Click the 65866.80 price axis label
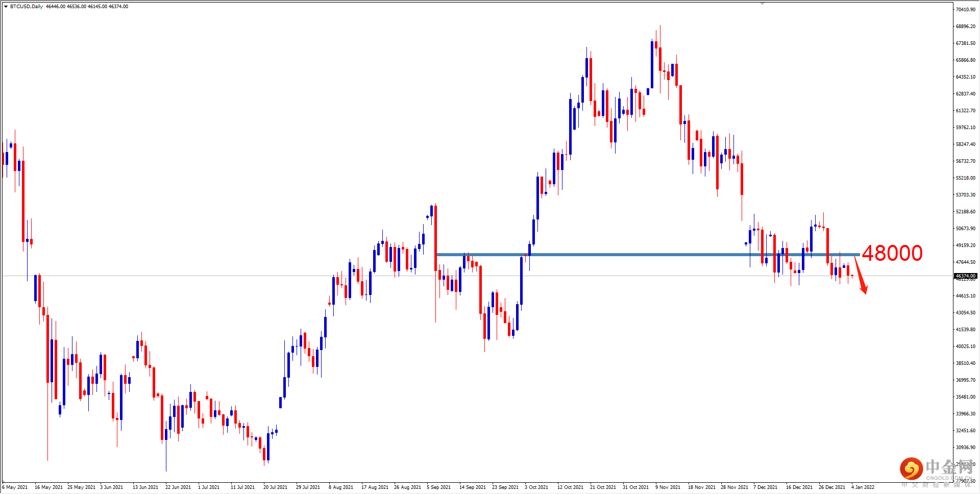 pos(966,60)
